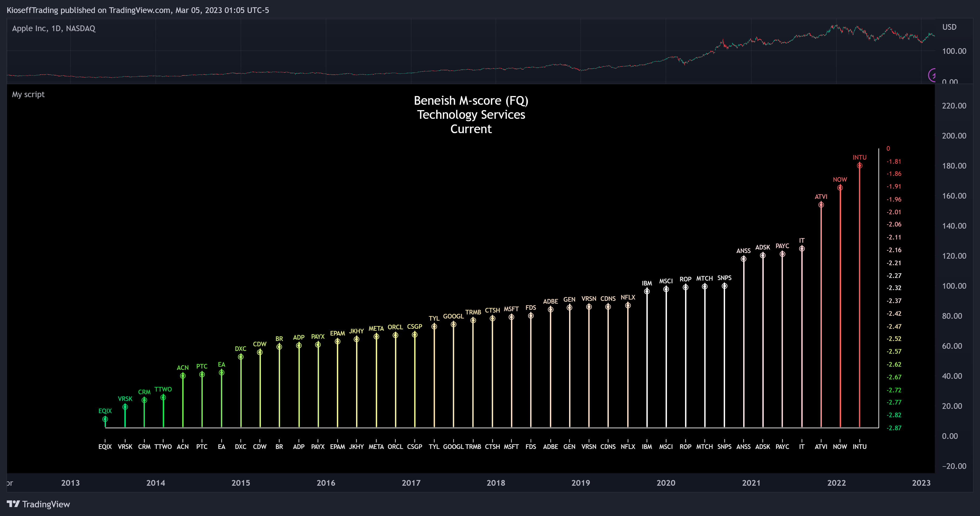
Task: Click the CSGP label above its bar
Action: pos(414,327)
